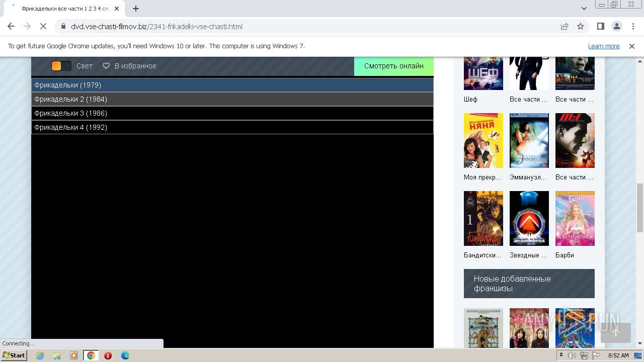This screenshot has width=644, height=362.
Task: Open Opera browser from taskbar
Action: [108, 355]
